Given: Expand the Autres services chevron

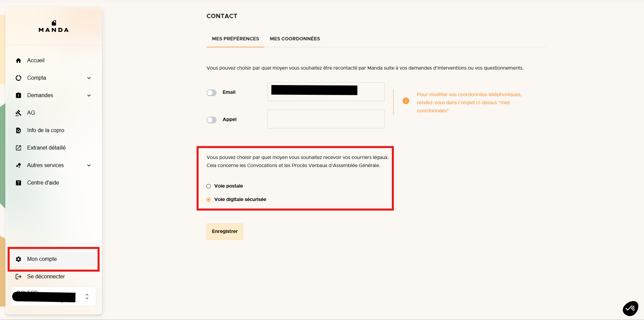Looking at the screenshot, I should (89, 165).
